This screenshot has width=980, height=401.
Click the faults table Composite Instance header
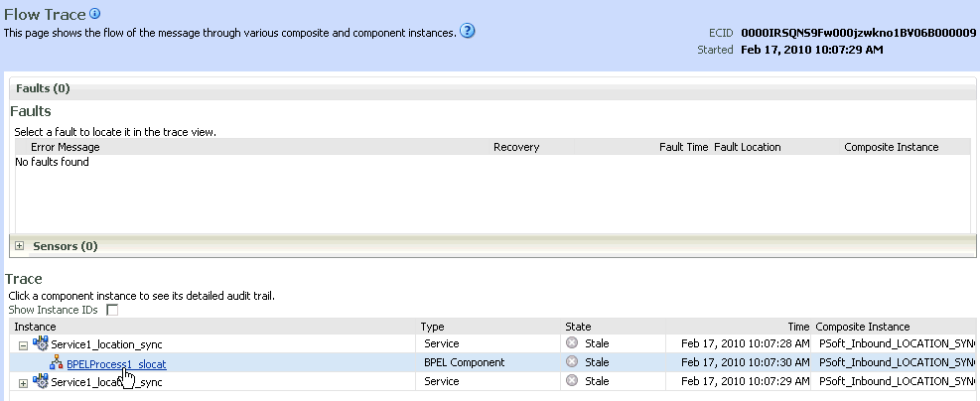pos(892,148)
